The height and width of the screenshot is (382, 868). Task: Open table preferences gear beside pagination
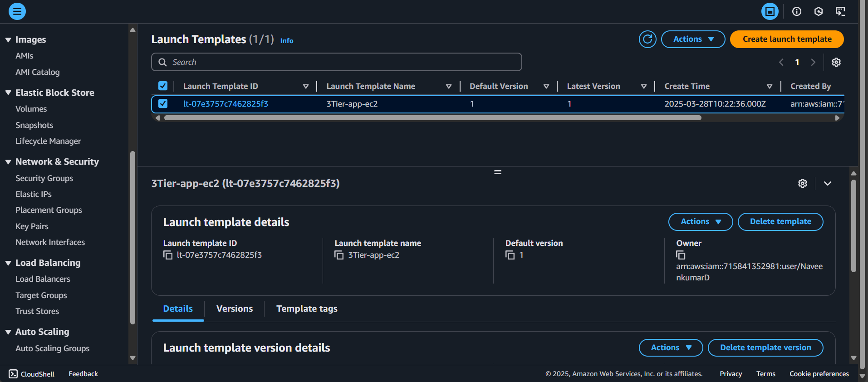[x=836, y=62]
